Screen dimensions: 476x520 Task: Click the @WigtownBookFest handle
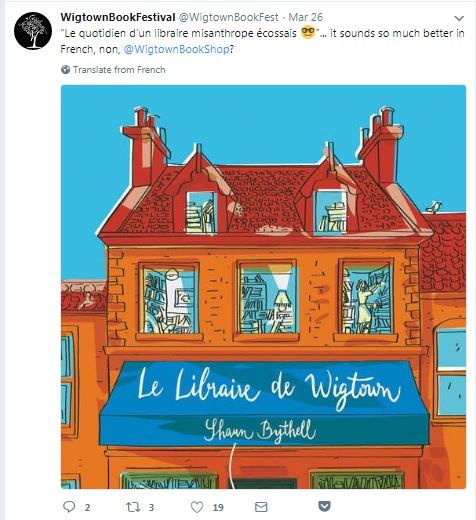[229, 17]
